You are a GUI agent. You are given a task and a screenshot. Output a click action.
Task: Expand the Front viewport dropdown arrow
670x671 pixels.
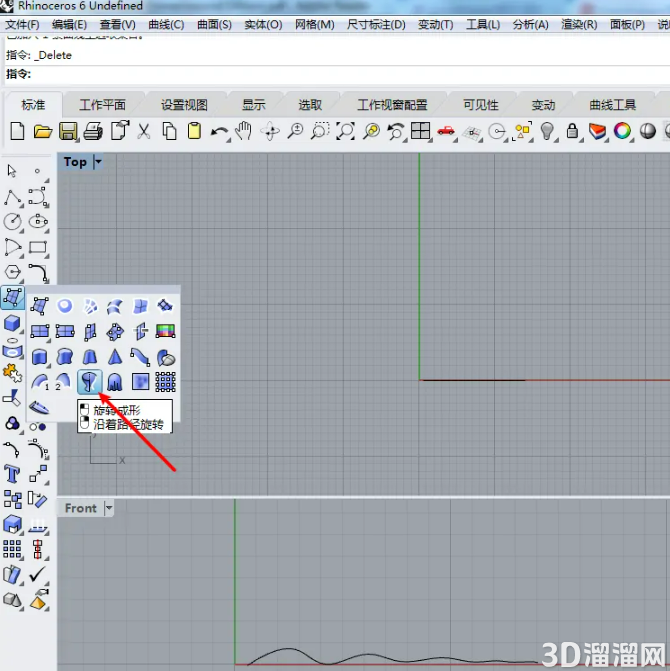[109, 508]
